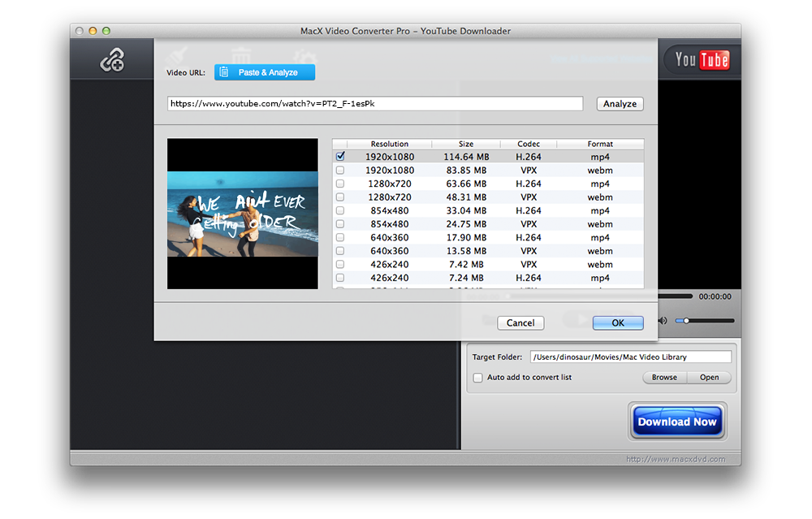Click the add link icon in toolbar

pos(112,59)
